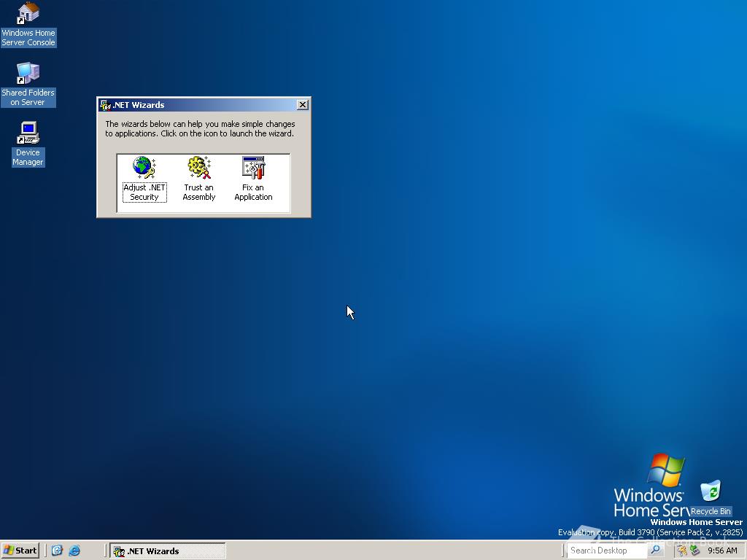Click the first system tray icon

tap(683, 551)
